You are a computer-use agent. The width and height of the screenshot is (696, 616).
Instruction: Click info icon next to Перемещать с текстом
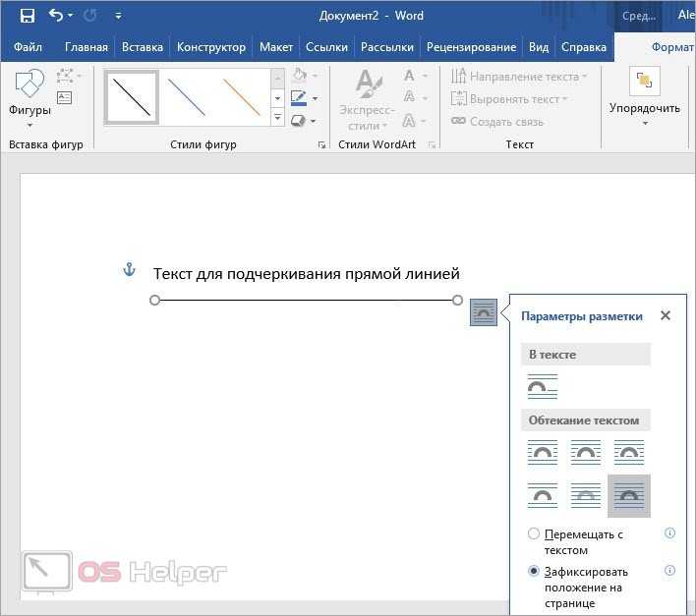[669, 533]
